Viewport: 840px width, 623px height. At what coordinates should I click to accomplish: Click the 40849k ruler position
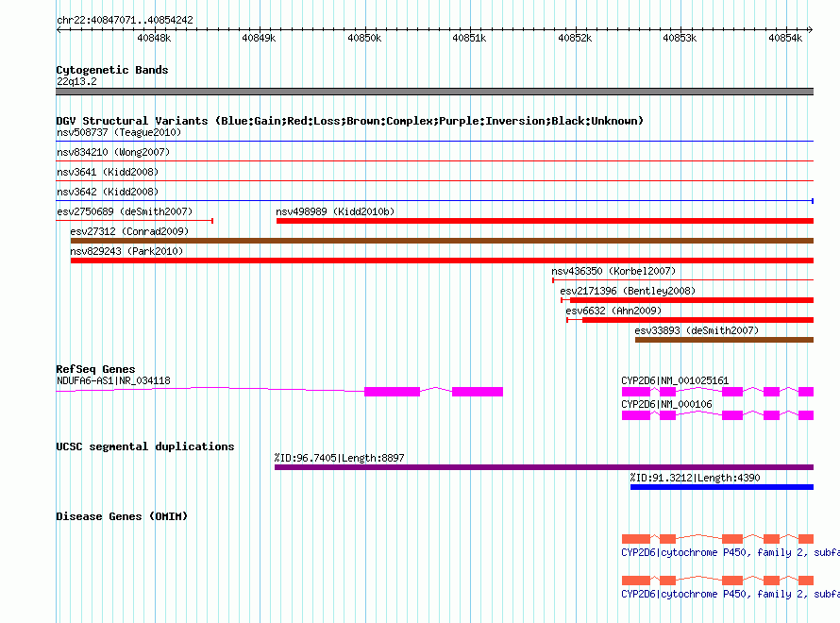click(x=259, y=38)
